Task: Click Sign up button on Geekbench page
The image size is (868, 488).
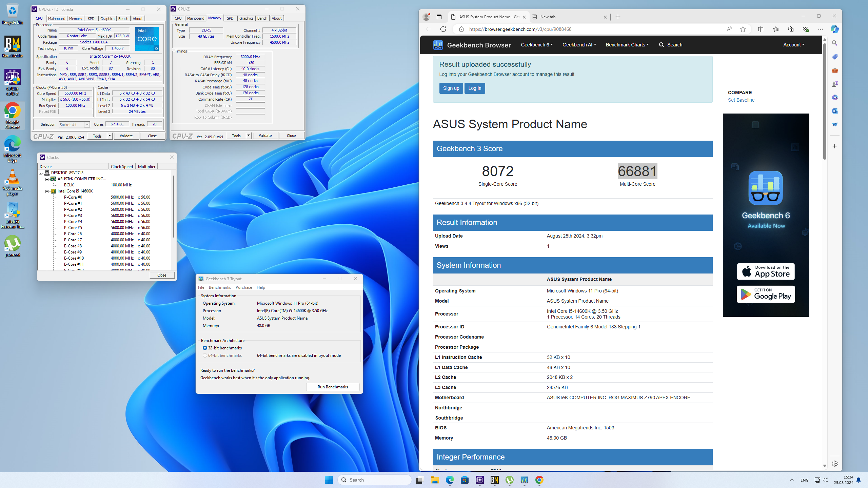Action: 451,88
